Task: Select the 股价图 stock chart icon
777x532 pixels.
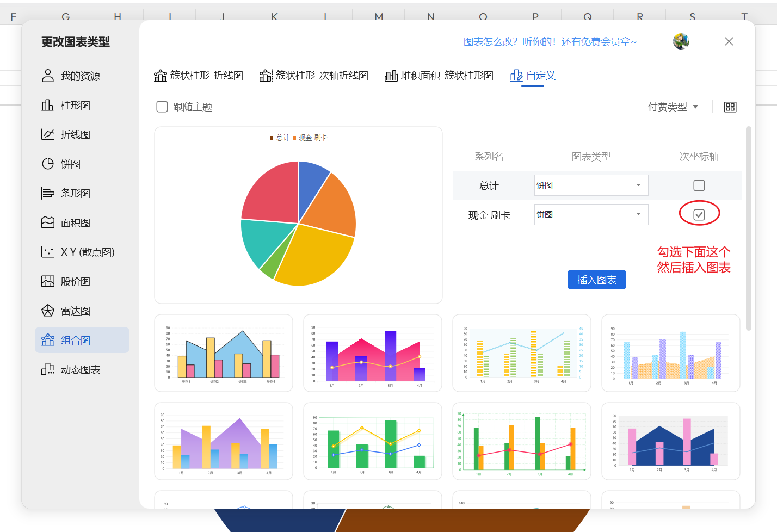Action: coord(48,281)
